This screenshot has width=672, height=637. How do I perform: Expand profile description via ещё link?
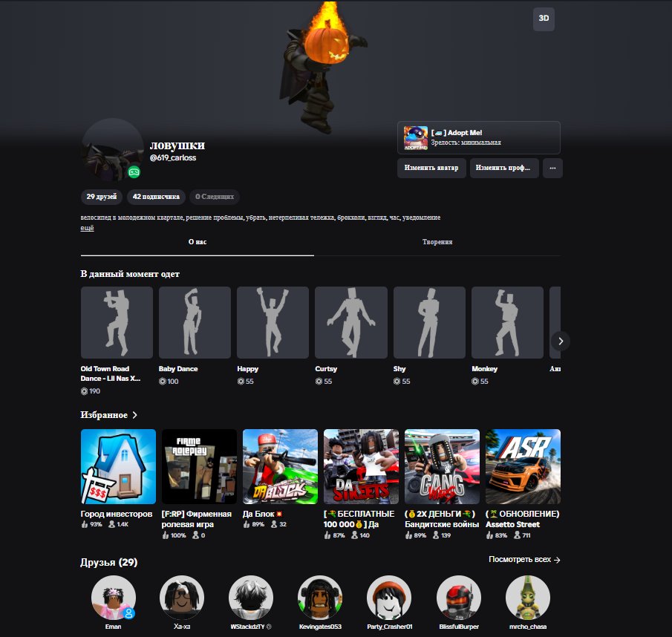pos(87,228)
